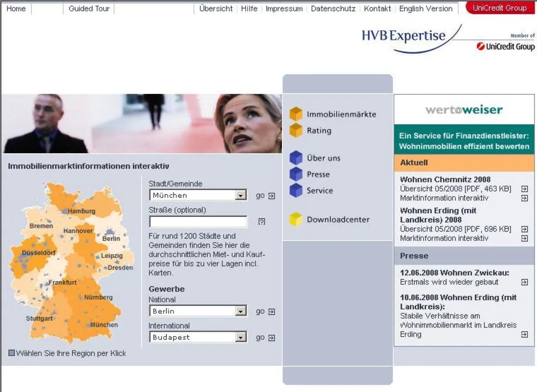The image size is (537, 392).
Task: Open the Immobilienmärkte section icon
Action: pos(296,114)
